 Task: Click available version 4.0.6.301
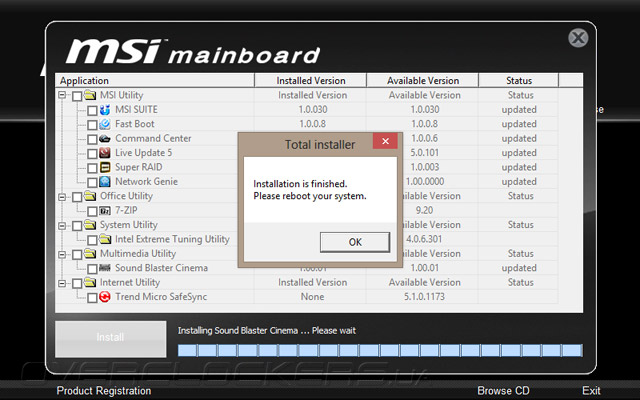tap(424, 239)
